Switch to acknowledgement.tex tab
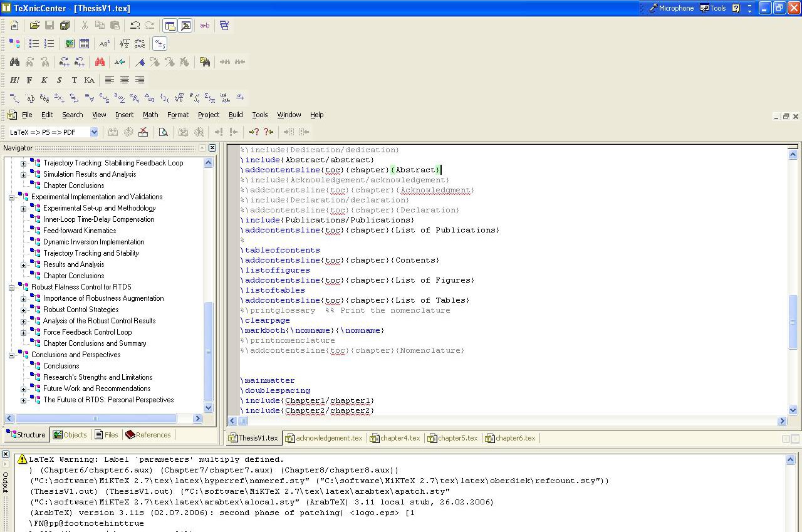The image size is (802, 532). [324, 438]
